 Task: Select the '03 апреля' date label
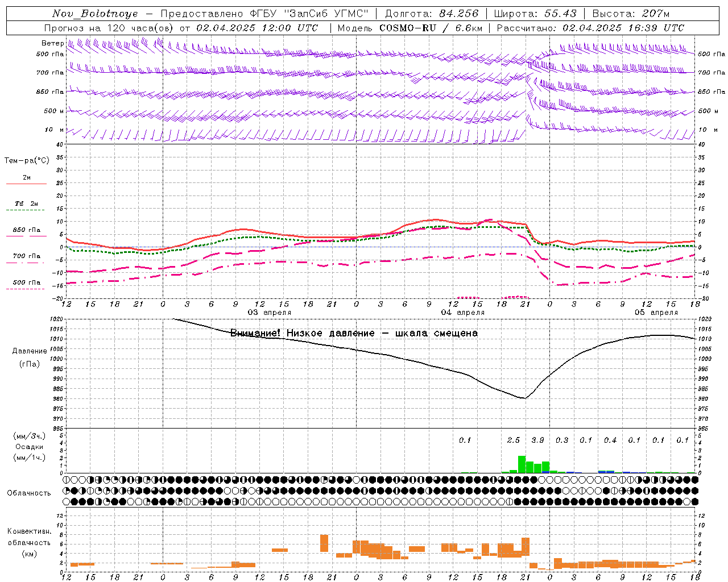[x=269, y=312]
